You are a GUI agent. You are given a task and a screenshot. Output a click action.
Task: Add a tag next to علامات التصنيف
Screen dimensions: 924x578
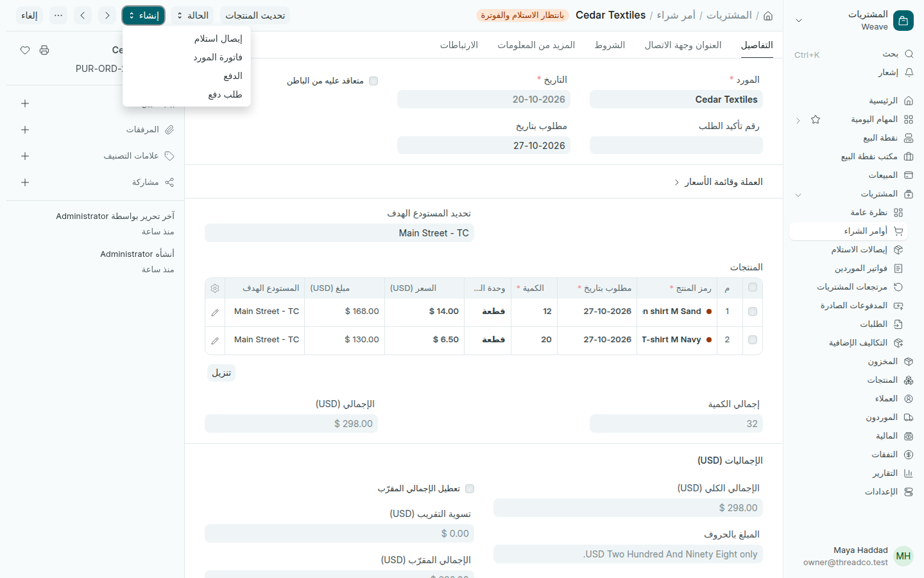[25, 156]
